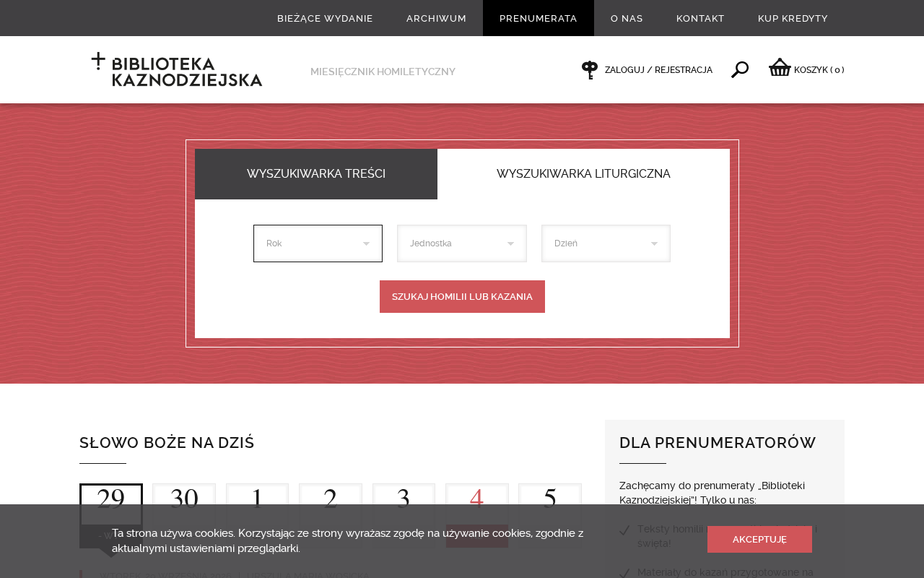Switch to Wyszukiwarka Liturgiczna tab
The width and height of the screenshot is (924, 578).
[583, 174]
